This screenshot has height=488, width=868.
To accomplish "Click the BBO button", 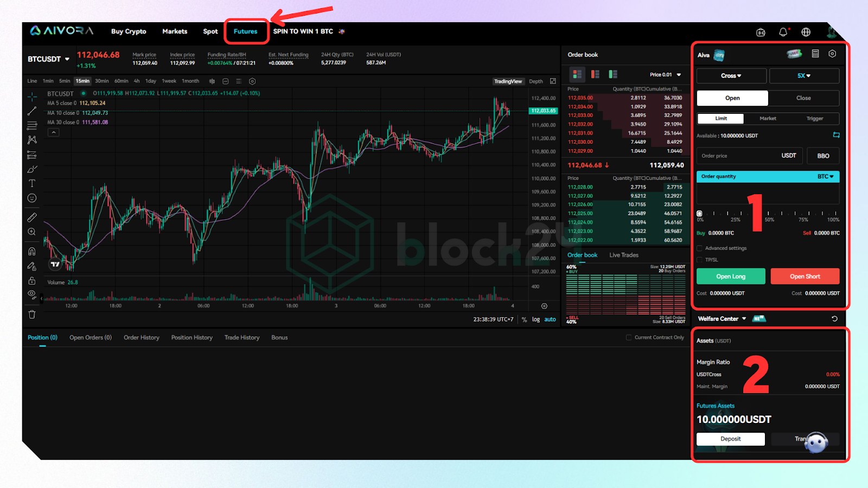I will point(823,156).
